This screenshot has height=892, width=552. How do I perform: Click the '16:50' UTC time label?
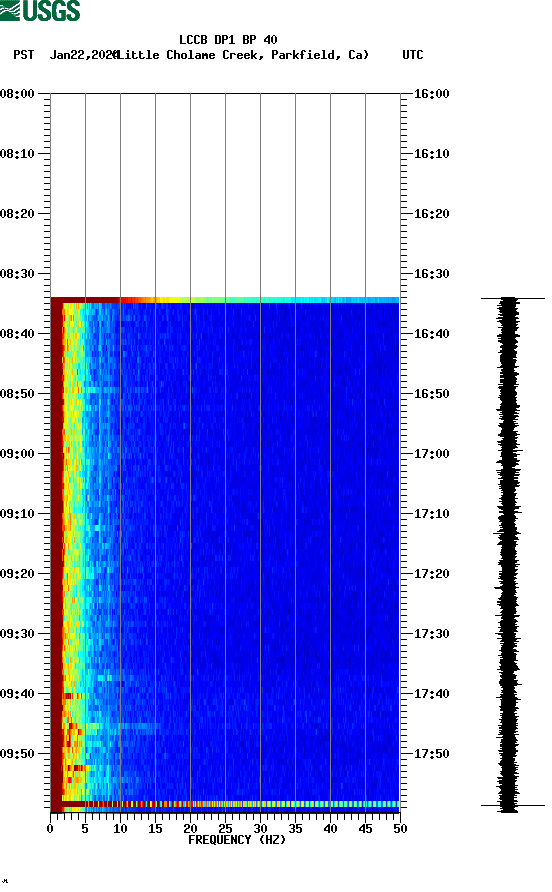point(431,394)
